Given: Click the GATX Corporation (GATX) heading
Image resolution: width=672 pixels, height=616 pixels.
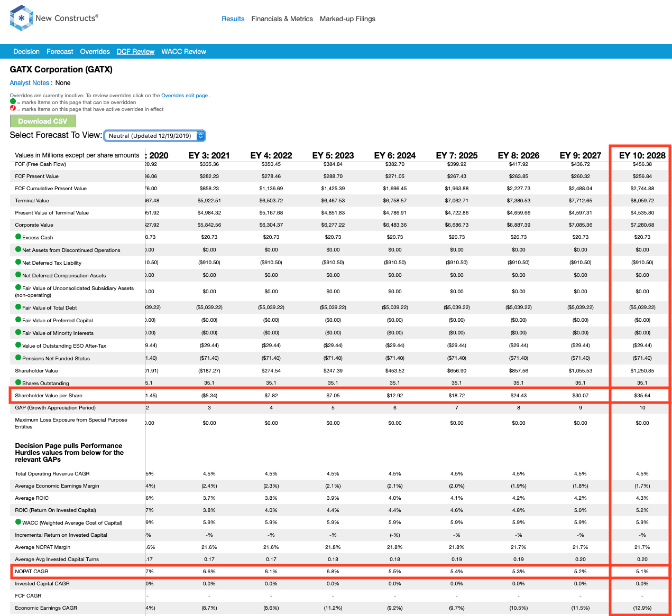Looking at the screenshot, I should 61,69.
